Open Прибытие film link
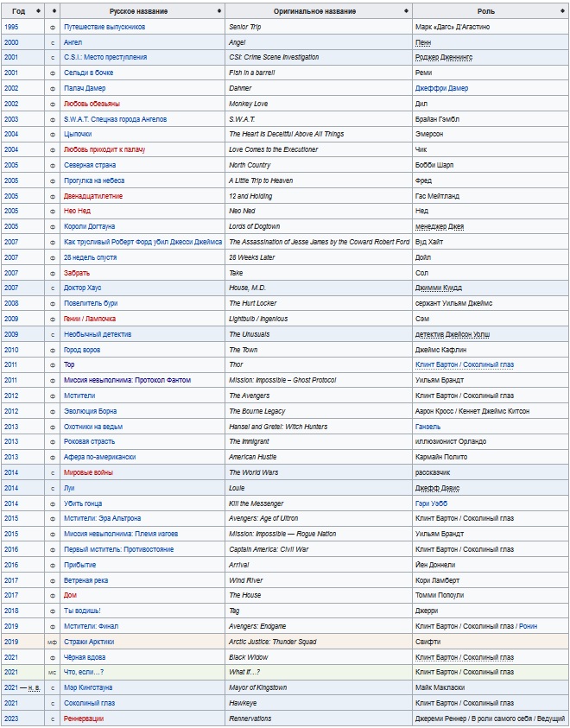The image size is (570, 728). click(x=79, y=565)
